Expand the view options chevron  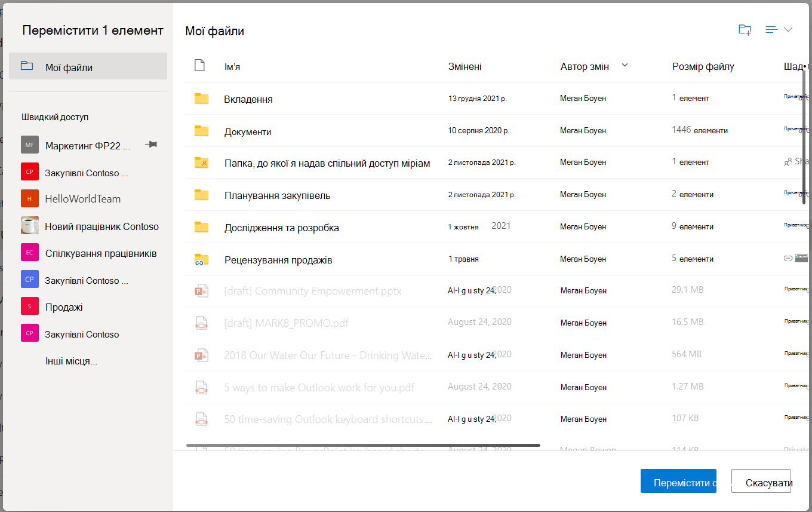coord(788,29)
